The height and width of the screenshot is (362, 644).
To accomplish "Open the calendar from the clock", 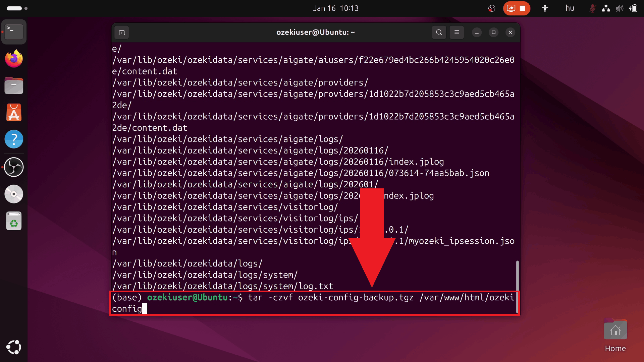I will pos(335,8).
